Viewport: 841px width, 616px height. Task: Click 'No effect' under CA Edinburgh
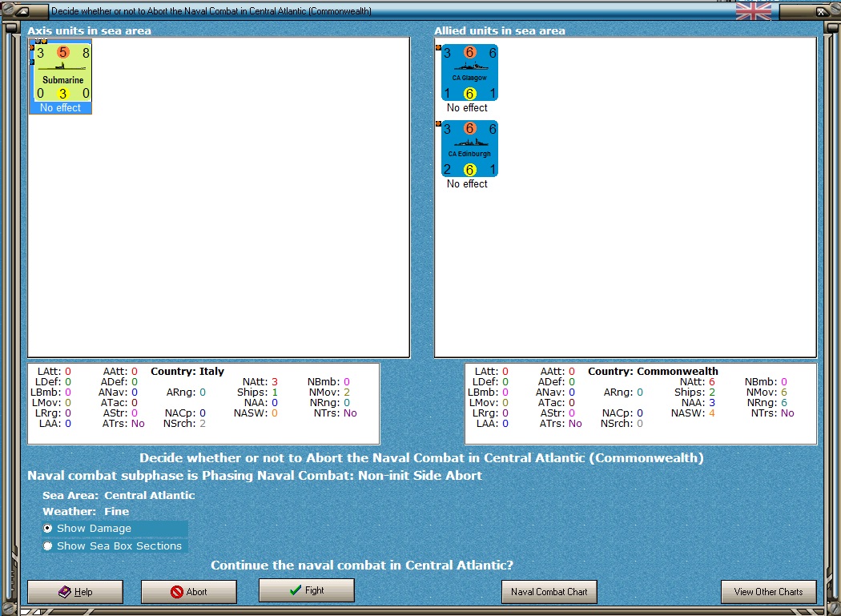pyautogui.click(x=467, y=184)
